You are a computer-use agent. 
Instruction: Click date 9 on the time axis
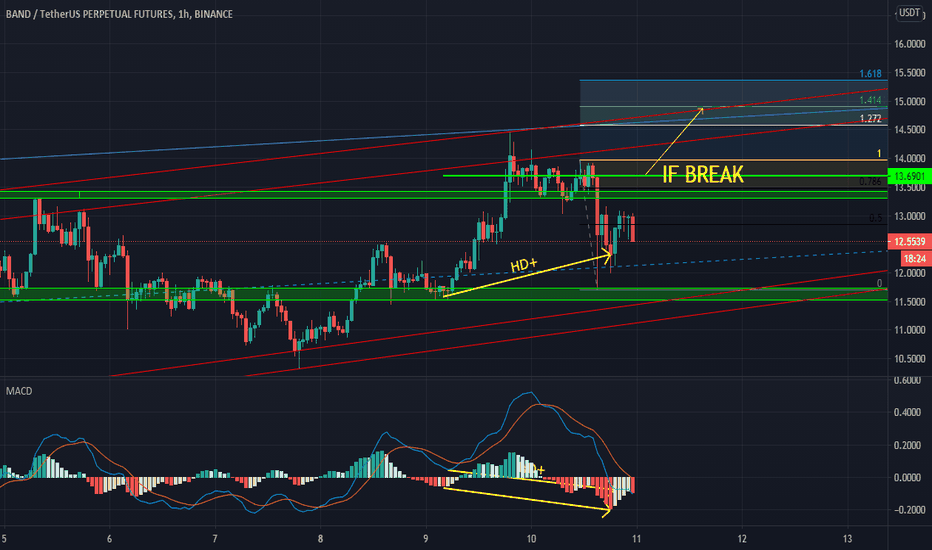426,539
